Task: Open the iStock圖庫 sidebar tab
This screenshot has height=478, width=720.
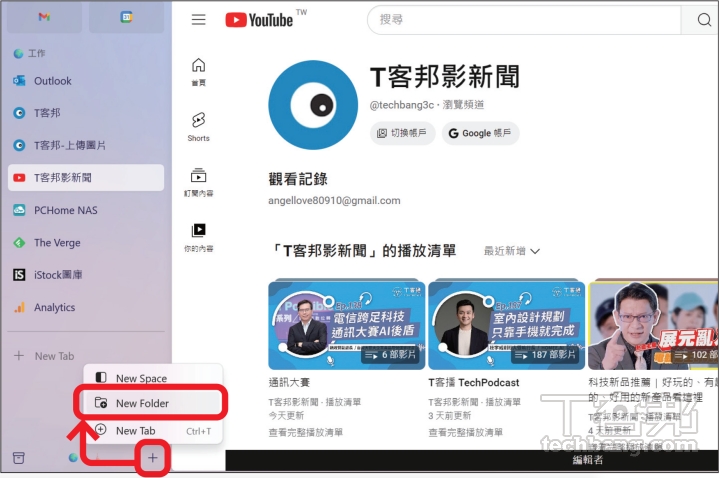Action: pyautogui.click(x=86, y=275)
